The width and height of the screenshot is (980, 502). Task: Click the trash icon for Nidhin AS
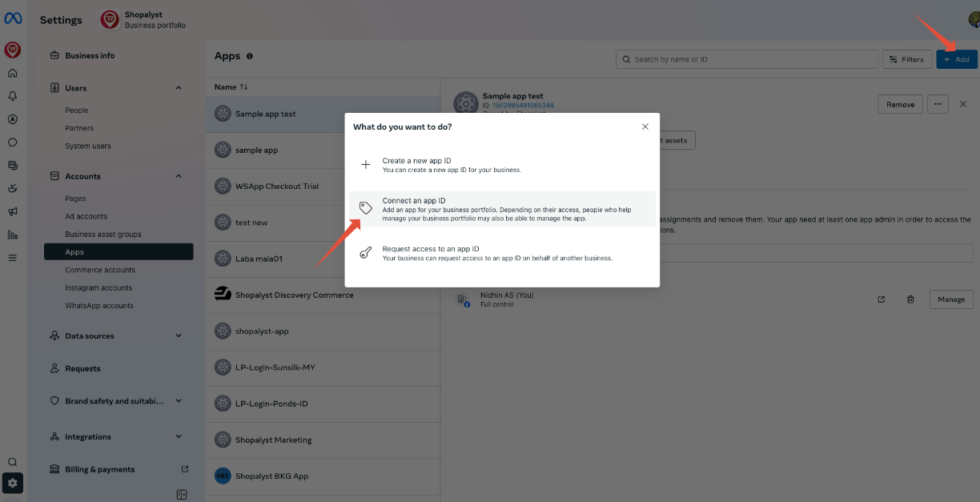[x=910, y=299]
